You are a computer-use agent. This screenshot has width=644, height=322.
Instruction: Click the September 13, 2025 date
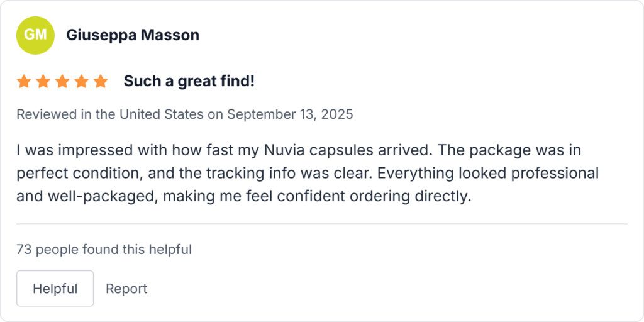pyautogui.click(x=290, y=114)
